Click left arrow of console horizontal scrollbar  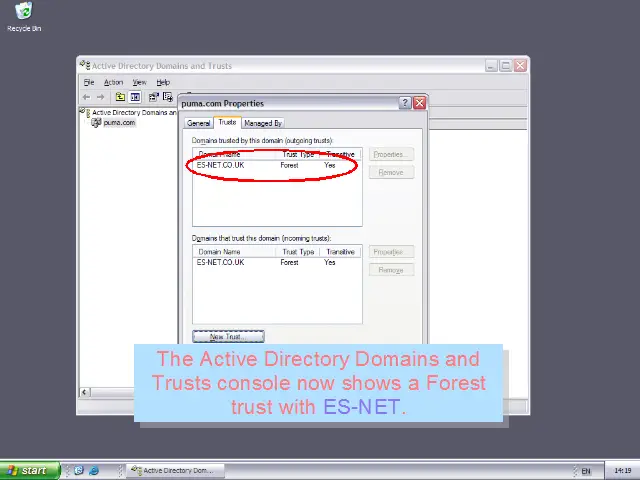tap(85, 392)
